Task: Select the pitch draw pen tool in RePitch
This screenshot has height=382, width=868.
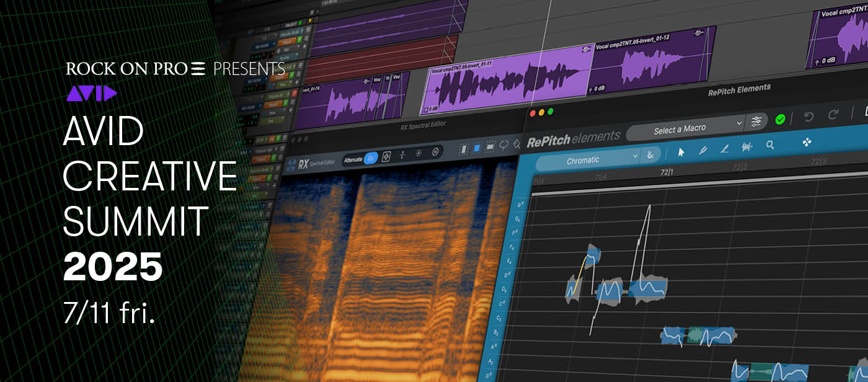Action: coord(703,149)
